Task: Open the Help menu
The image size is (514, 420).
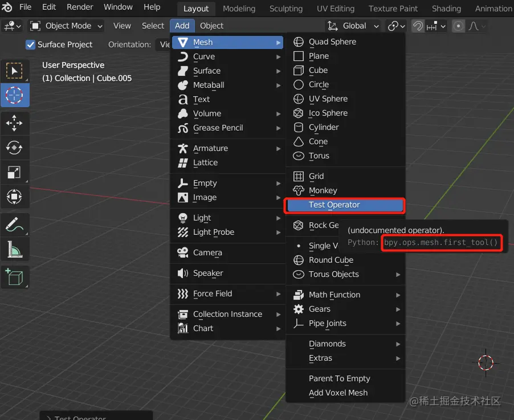Action: (x=152, y=7)
